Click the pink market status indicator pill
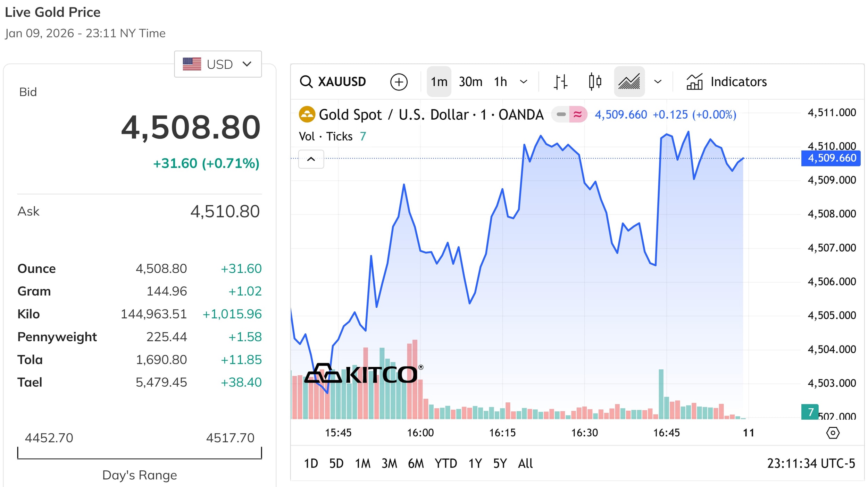The width and height of the screenshot is (868, 487). 577,114
